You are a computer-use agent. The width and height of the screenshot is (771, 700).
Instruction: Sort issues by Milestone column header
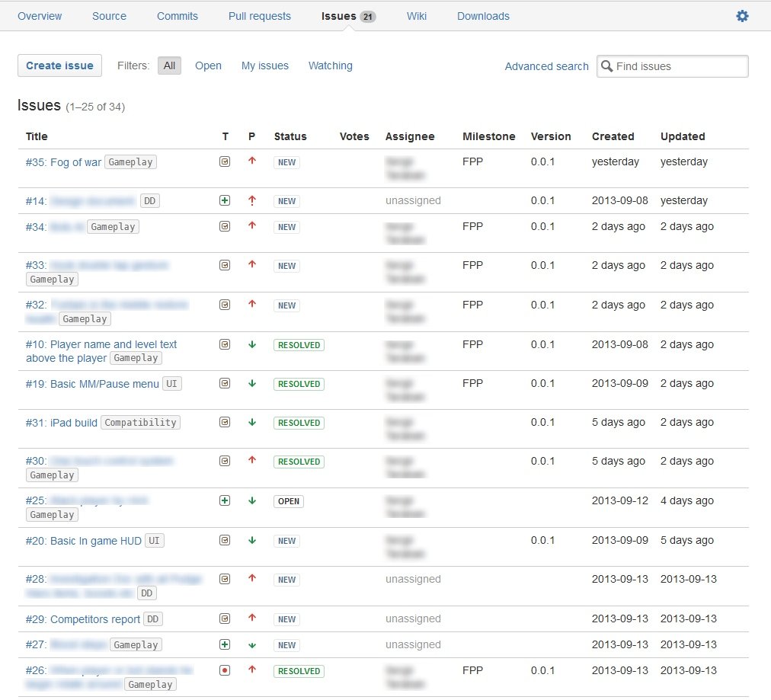489,136
